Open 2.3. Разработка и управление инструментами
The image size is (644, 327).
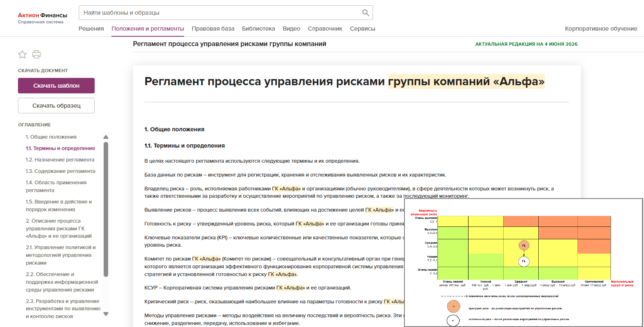tap(63, 309)
